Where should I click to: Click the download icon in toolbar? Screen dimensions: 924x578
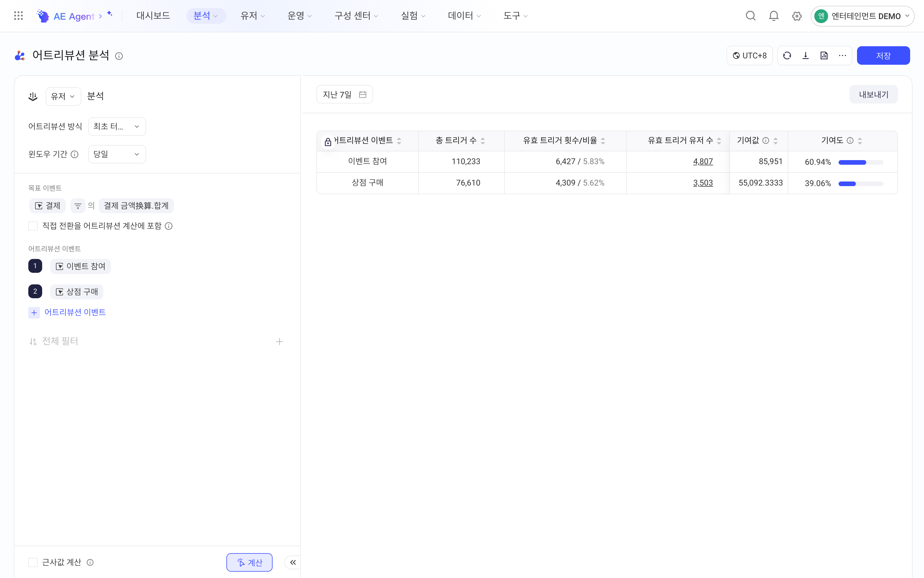click(806, 56)
